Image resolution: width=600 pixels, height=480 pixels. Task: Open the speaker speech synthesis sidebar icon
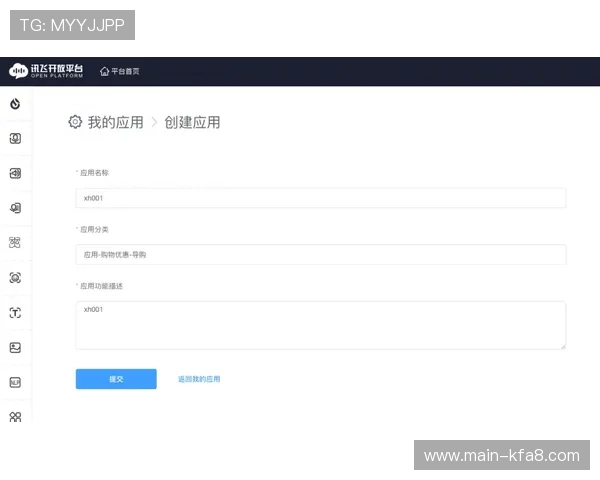coord(15,173)
